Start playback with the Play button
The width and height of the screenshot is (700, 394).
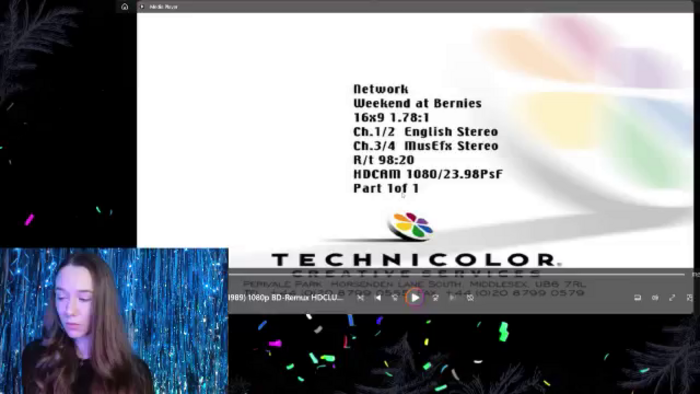click(x=415, y=298)
